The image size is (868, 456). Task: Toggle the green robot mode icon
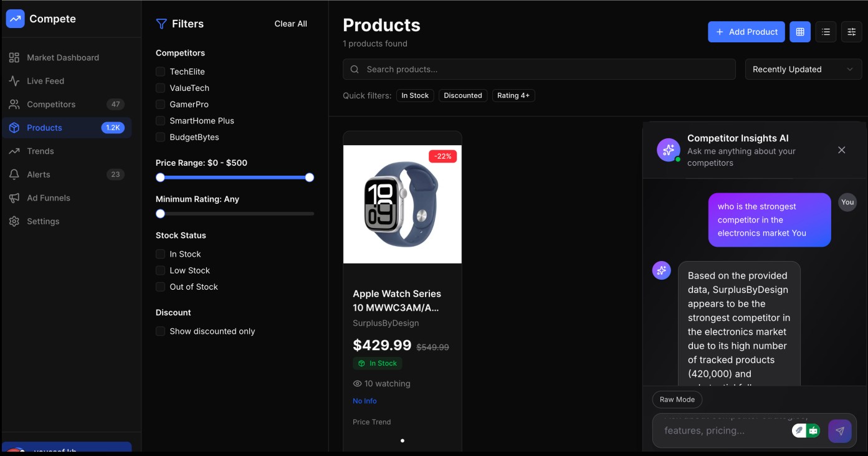(814, 430)
